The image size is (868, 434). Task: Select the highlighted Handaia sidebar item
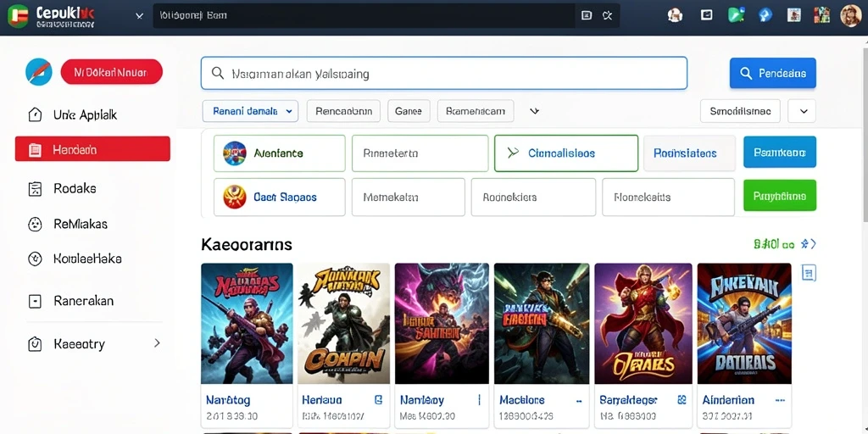(92, 149)
